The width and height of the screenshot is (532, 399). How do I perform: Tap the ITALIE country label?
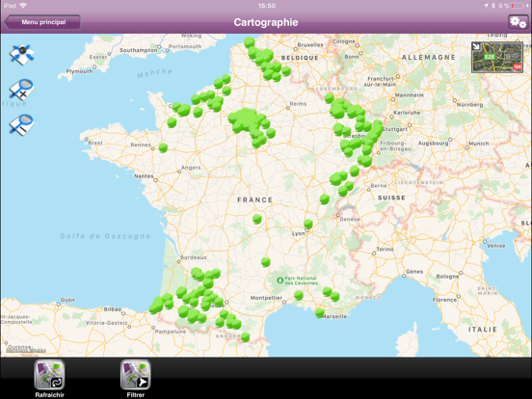coord(483,330)
